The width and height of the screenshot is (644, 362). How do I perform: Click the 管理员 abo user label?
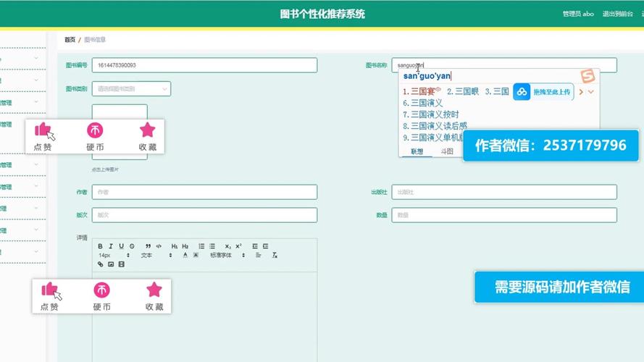pyautogui.click(x=578, y=14)
